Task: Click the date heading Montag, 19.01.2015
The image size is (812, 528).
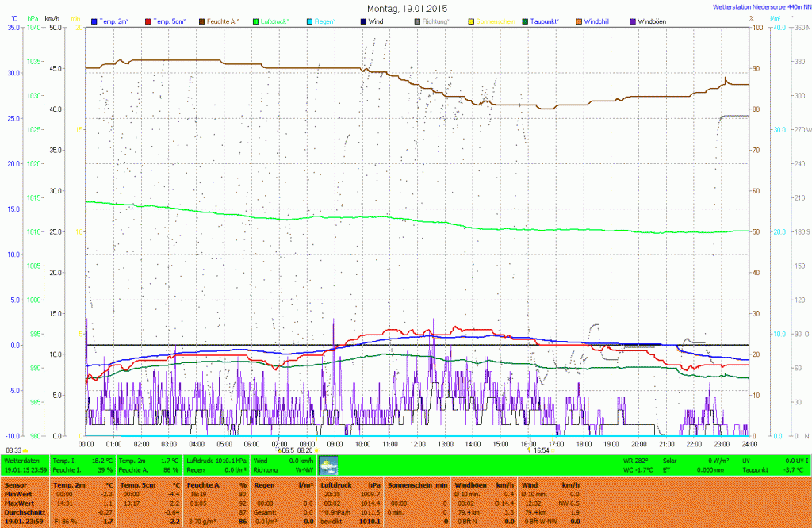Action: [x=407, y=7]
